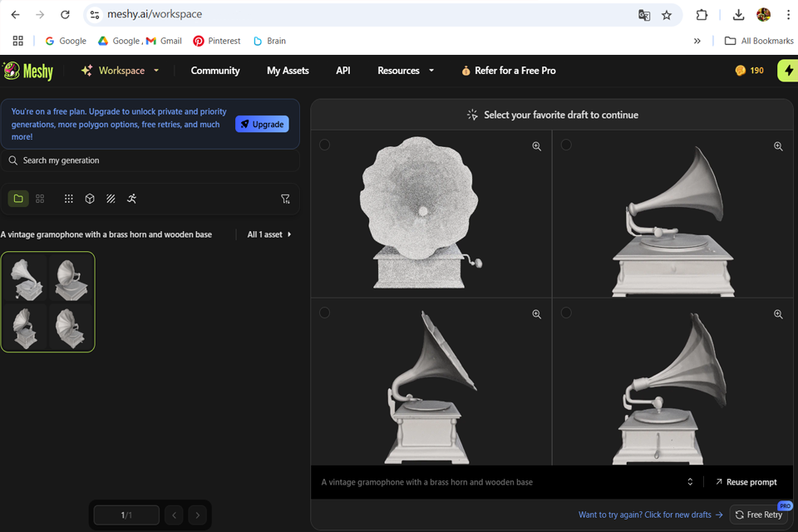Open the site info icon in address bar

click(x=95, y=15)
